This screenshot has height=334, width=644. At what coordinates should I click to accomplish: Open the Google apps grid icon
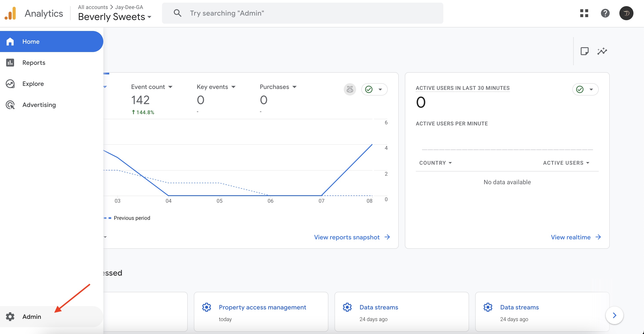[x=584, y=13]
